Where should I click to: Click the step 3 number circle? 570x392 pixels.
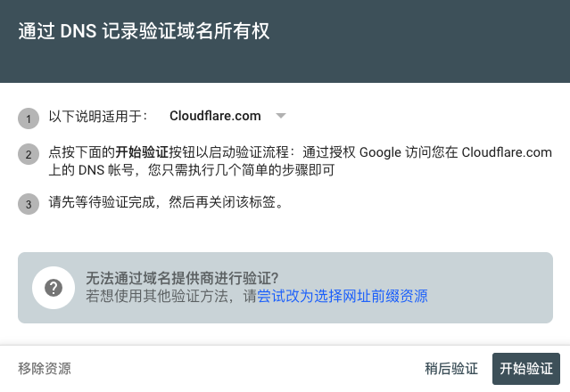point(29,204)
